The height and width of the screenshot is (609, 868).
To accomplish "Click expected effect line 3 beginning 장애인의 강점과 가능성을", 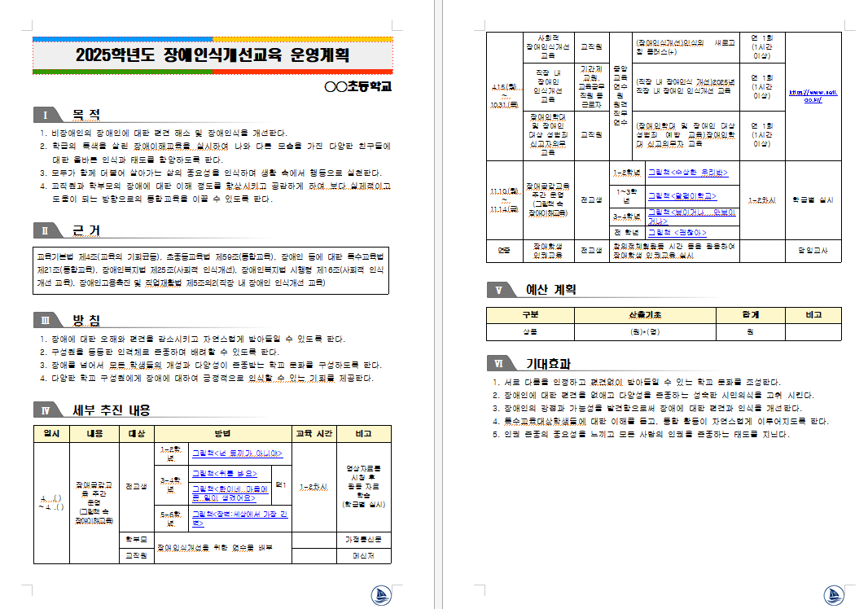I will (x=647, y=408).
